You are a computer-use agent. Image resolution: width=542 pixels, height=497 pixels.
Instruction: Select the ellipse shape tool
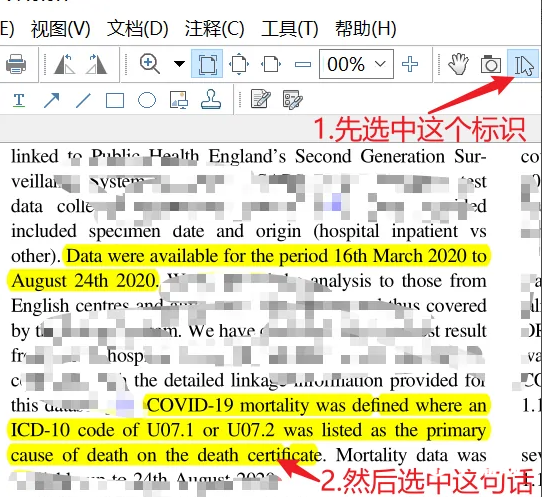(147, 101)
